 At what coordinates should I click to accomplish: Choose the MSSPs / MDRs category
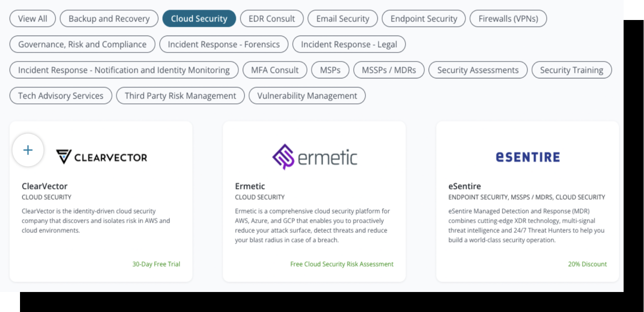388,70
